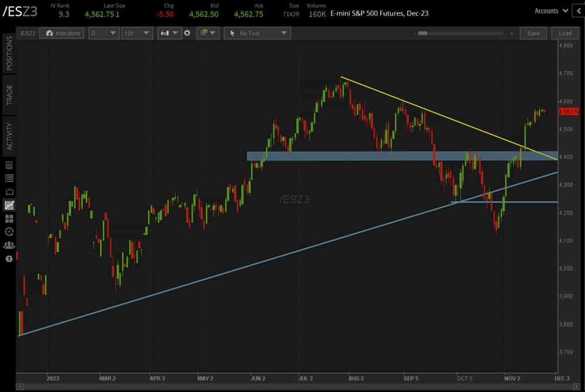
Task: Open the No Tool drawing dropdown
Action: tap(257, 33)
